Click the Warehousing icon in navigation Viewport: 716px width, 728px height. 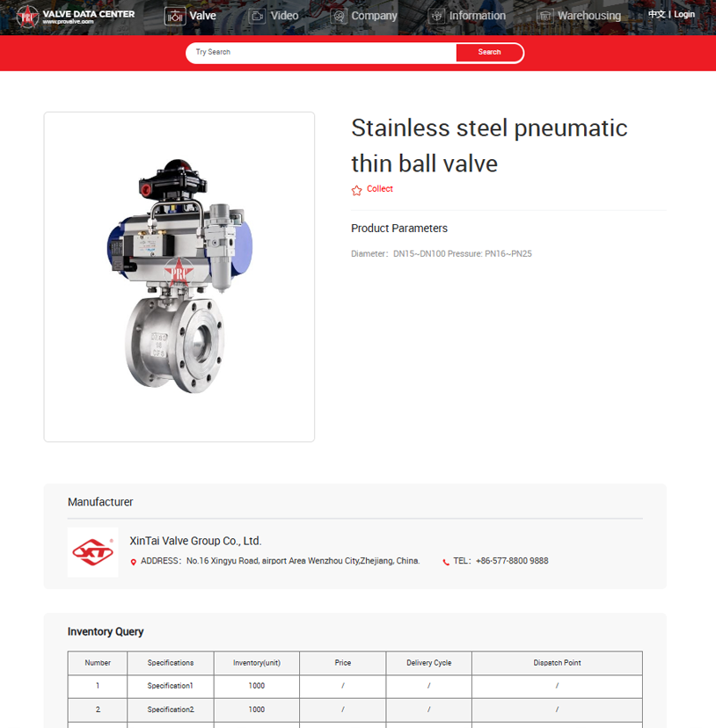(x=544, y=16)
